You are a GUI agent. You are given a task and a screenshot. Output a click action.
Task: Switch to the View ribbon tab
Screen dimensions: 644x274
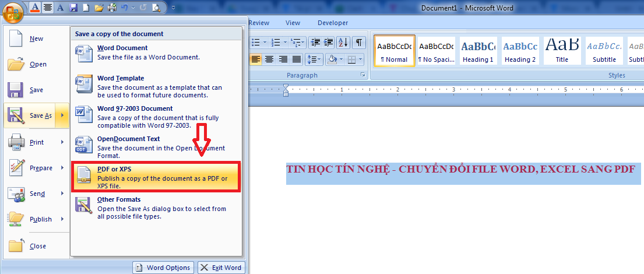point(293,23)
